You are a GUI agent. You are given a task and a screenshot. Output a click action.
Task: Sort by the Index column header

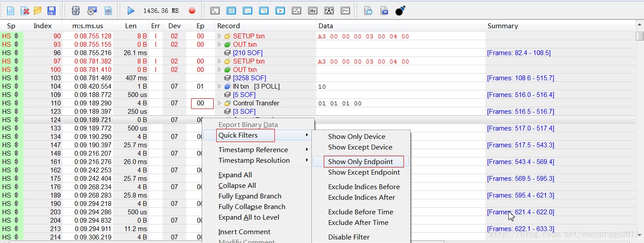43,26
